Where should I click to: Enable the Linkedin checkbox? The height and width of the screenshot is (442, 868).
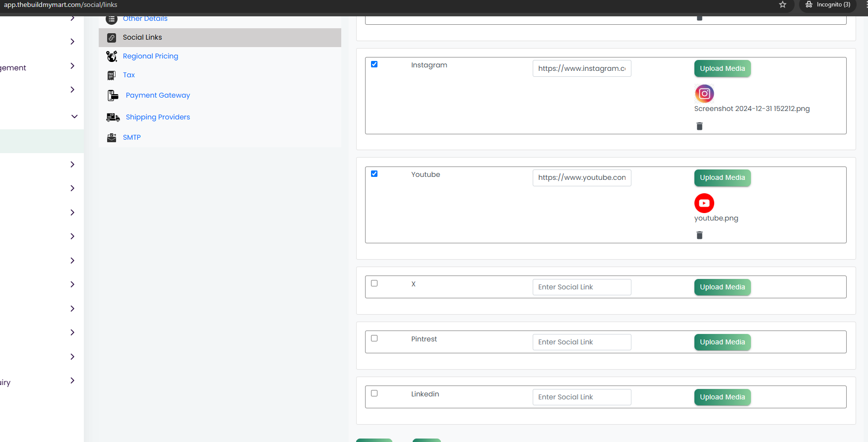click(374, 393)
